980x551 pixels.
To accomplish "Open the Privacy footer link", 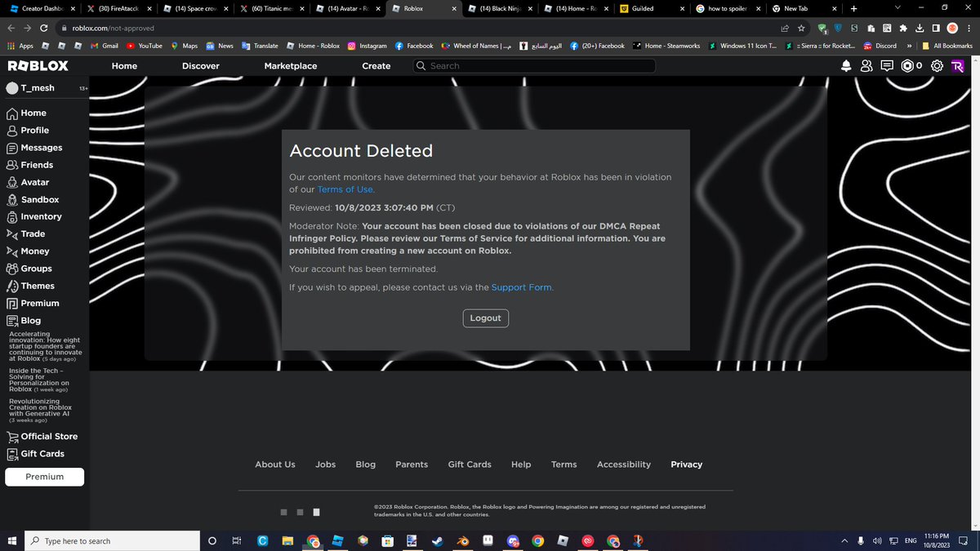I will (x=686, y=464).
